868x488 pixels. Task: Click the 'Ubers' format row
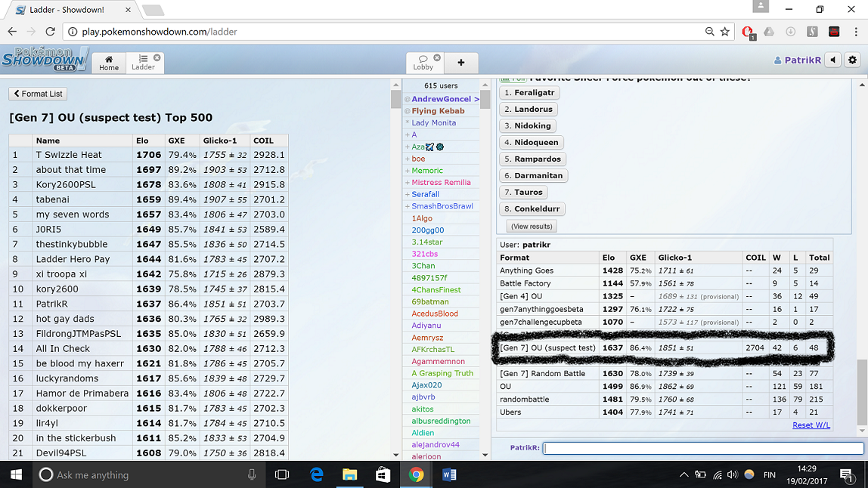[665, 412]
